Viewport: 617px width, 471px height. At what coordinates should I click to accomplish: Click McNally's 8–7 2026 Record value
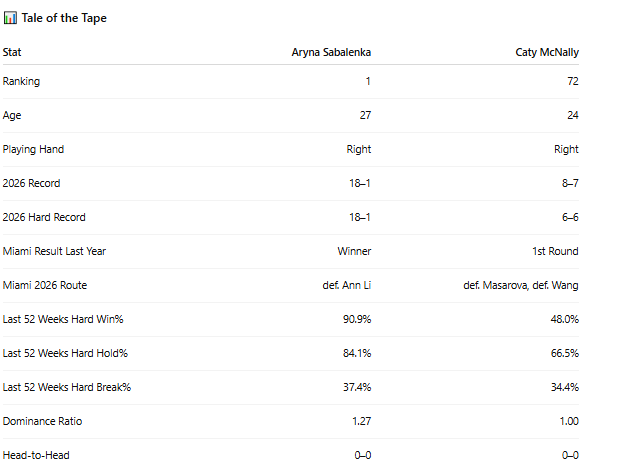coord(570,183)
